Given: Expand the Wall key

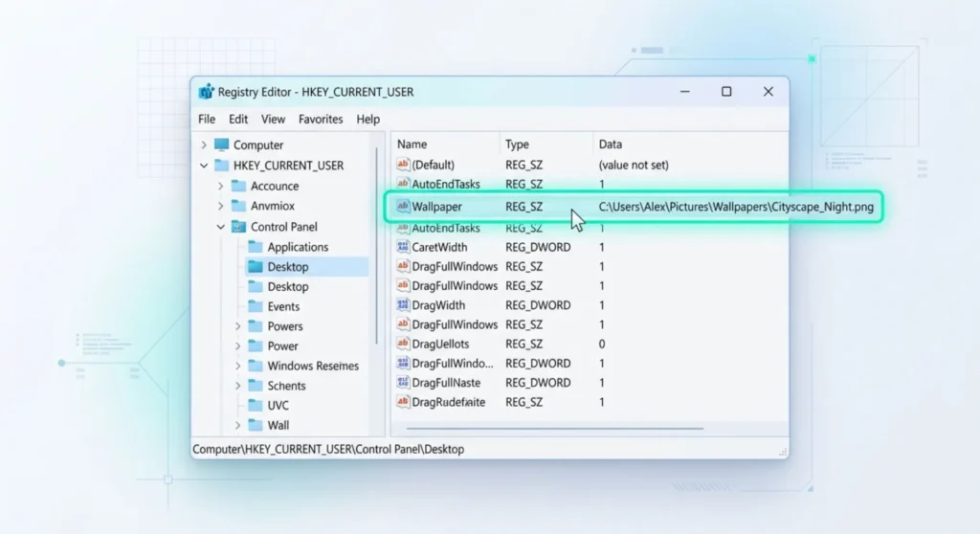Looking at the screenshot, I should [x=237, y=425].
